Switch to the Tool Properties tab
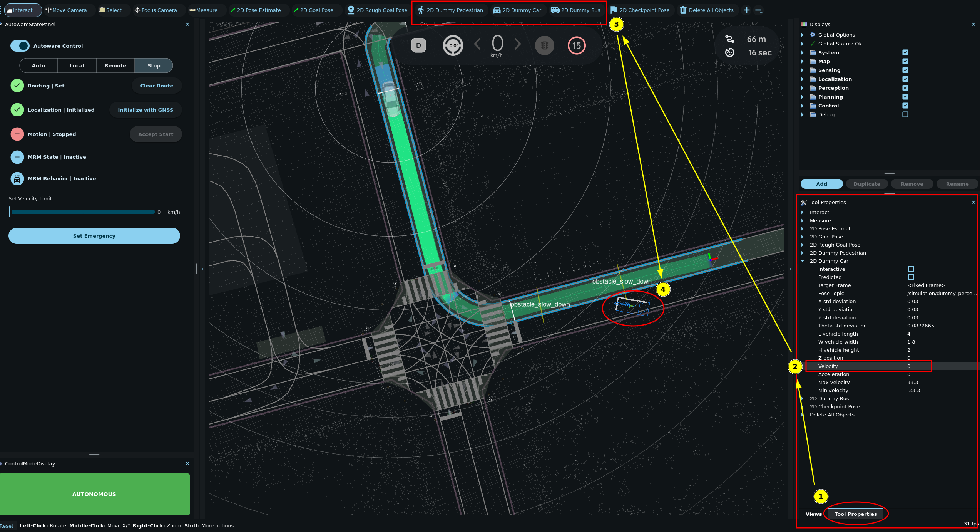This screenshot has height=532, width=980. pos(855,514)
